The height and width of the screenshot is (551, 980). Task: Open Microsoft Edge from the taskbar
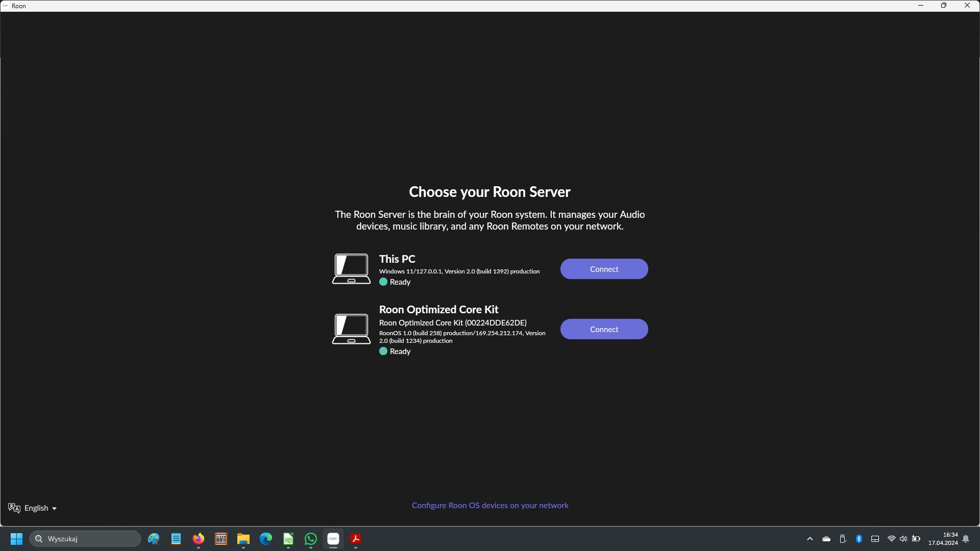point(266,539)
